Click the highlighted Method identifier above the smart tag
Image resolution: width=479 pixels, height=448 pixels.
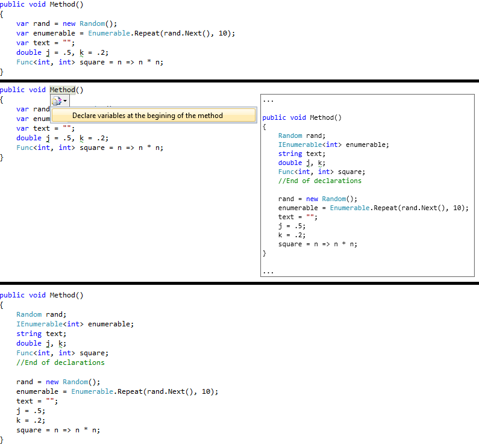tap(62, 90)
